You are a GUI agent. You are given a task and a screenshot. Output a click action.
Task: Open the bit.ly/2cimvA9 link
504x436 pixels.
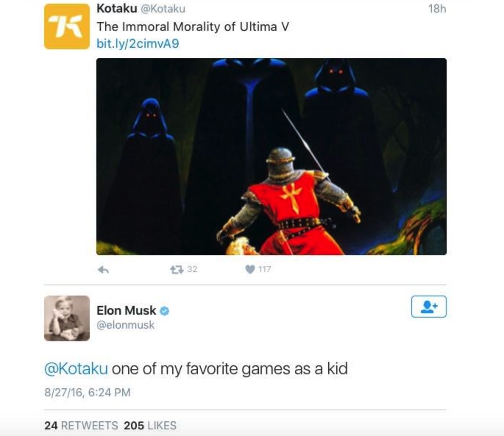[x=138, y=44]
